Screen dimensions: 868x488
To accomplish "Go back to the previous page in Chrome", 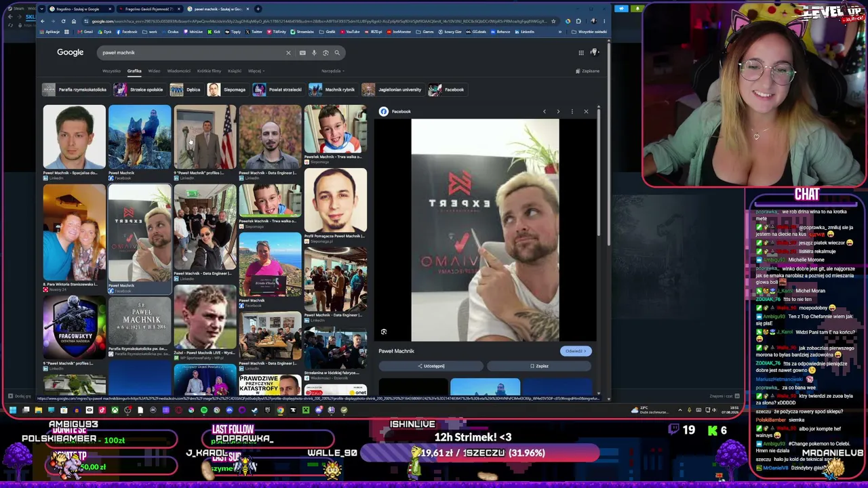I will (43, 21).
